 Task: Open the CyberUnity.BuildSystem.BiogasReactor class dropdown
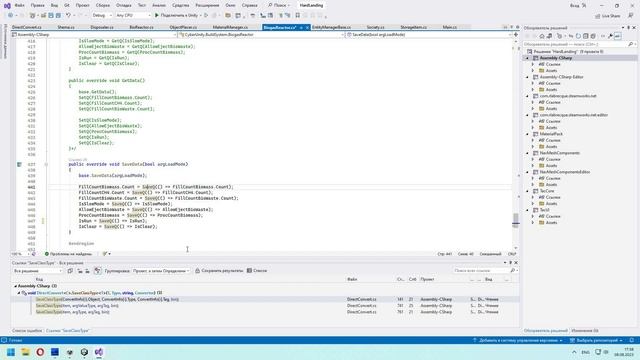point(261,35)
